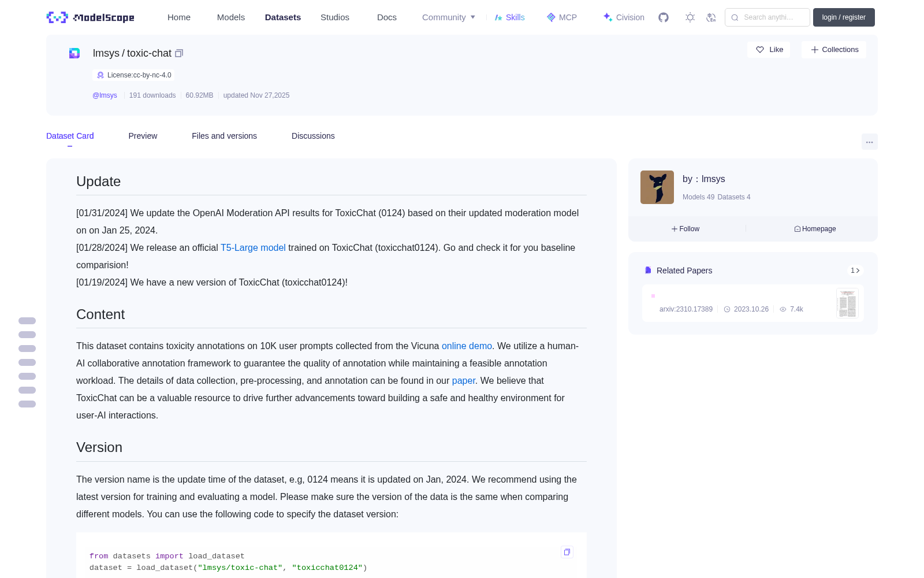
Task: Copy the code snippet
Action: pyautogui.click(x=567, y=552)
